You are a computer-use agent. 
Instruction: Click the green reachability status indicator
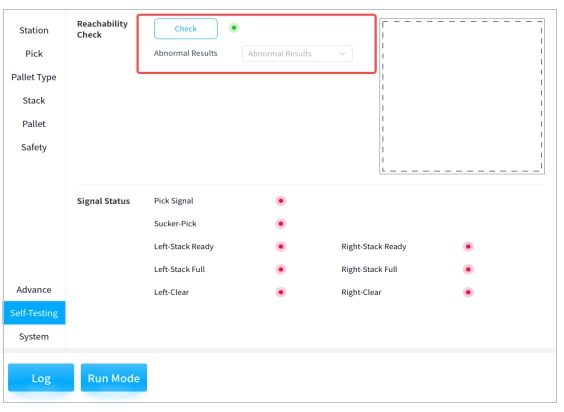234,28
